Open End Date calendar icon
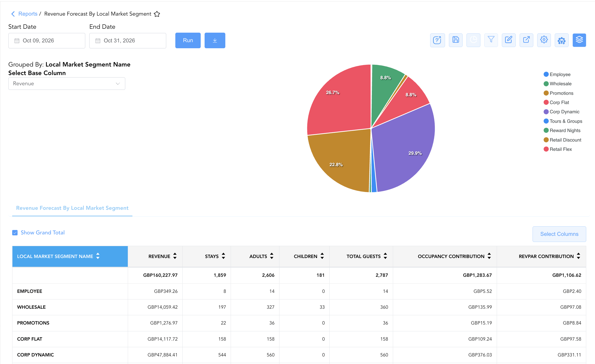This screenshot has width=595, height=364. point(98,41)
